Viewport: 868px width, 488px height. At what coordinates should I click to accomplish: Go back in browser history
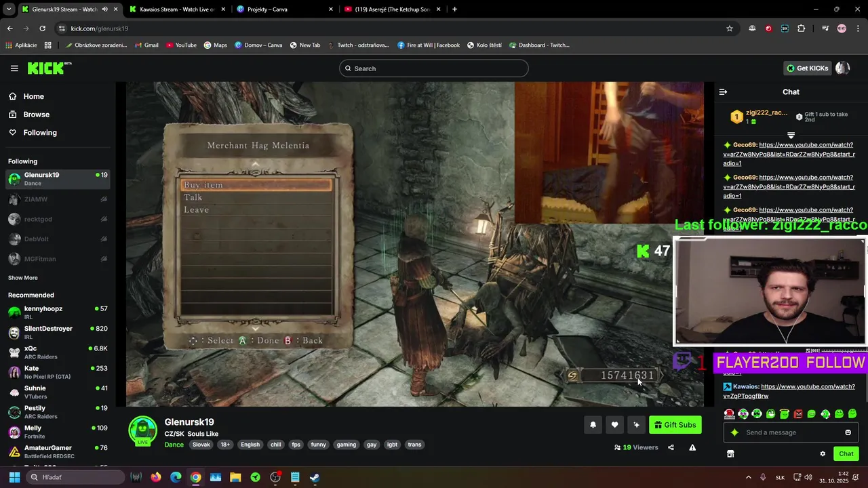tap(9, 28)
